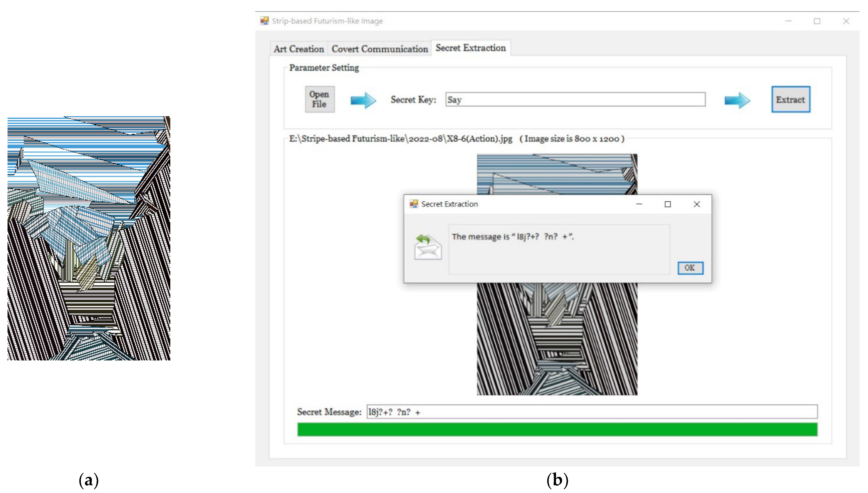Click the Open File button

coord(319,99)
